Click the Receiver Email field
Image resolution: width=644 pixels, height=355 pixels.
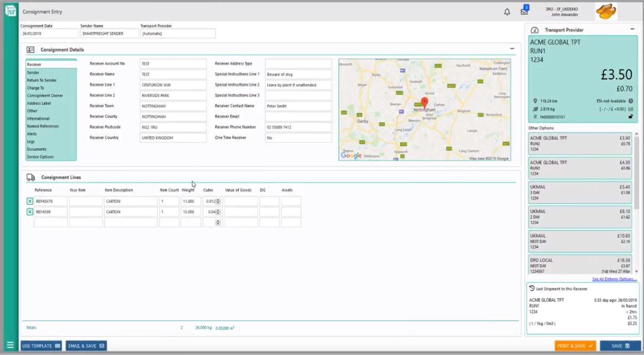pyautogui.click(x=298, y=117)
